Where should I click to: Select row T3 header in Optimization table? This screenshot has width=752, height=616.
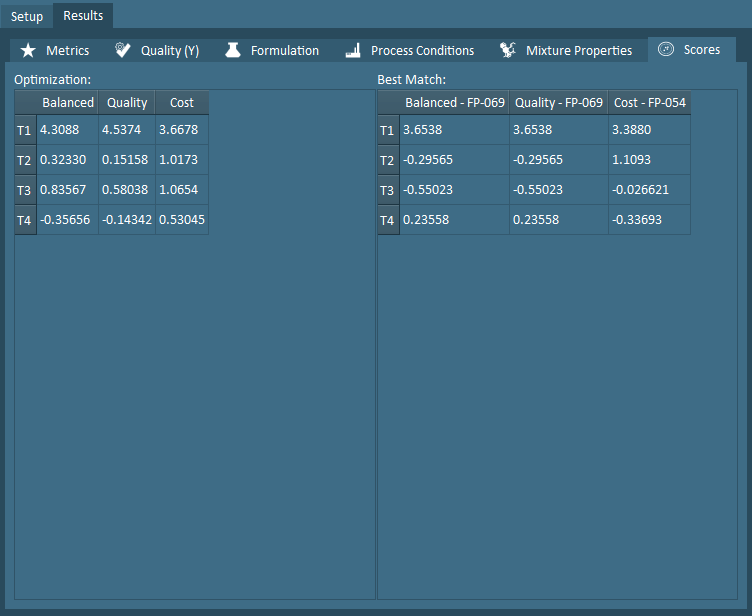tap(25, 190)
